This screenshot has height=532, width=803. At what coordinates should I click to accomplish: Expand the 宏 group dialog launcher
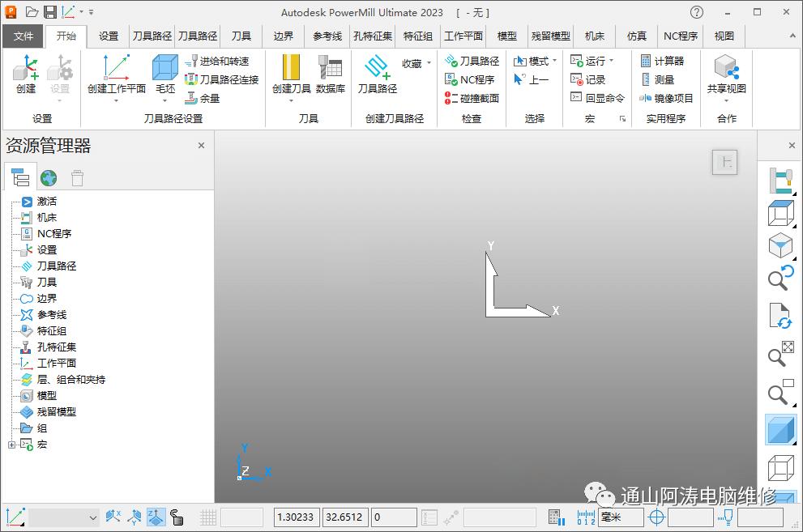point(622,119)
